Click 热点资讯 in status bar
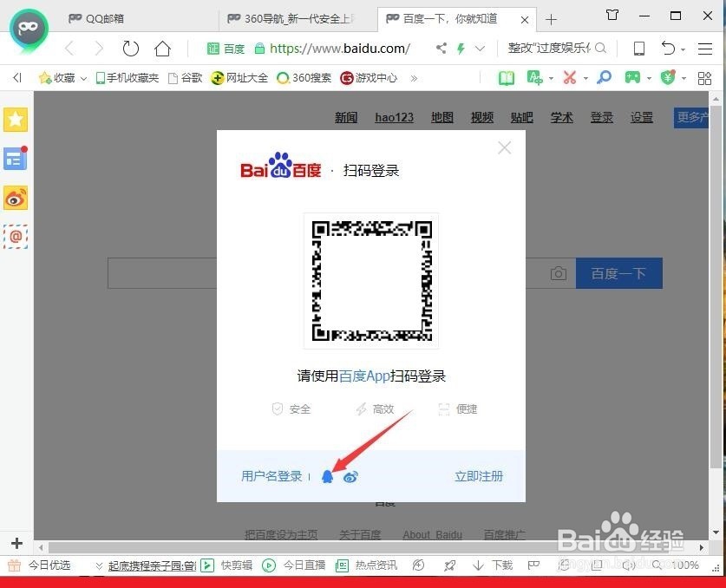Image resolution: width=726 pixels, height=588 pixels. (366, 565)
